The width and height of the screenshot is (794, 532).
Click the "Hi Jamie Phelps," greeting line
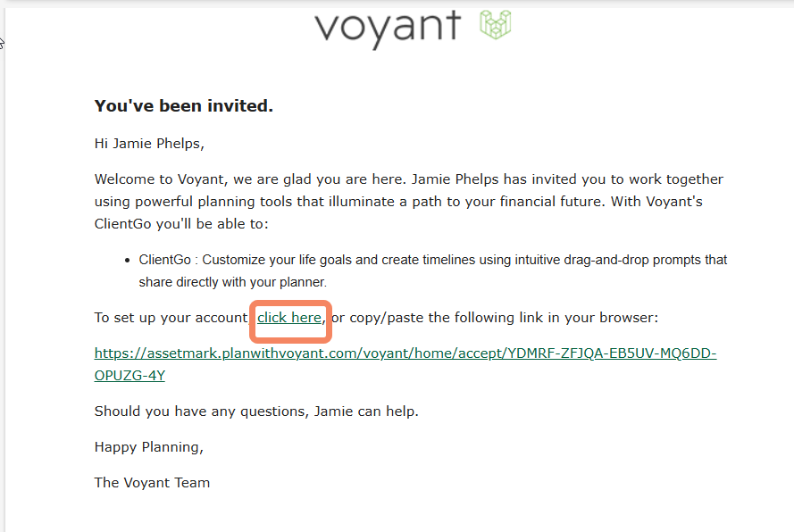(x=149, y=144)
